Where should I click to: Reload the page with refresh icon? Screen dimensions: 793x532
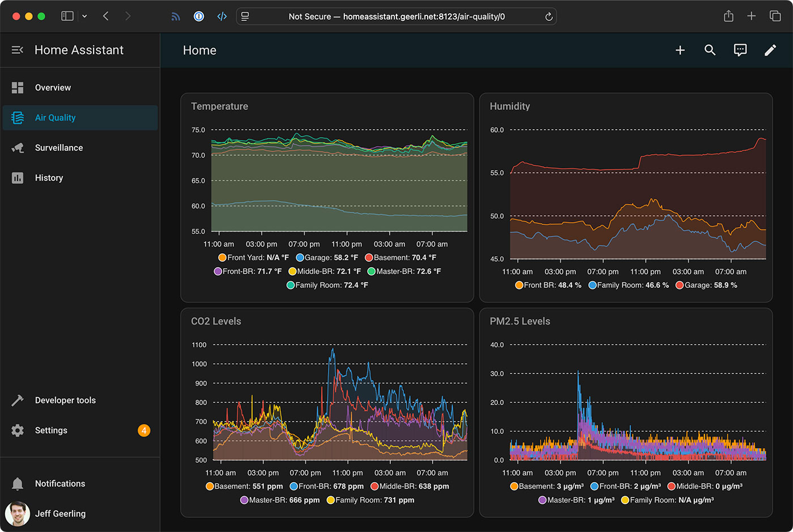click(x=549, y=16)
